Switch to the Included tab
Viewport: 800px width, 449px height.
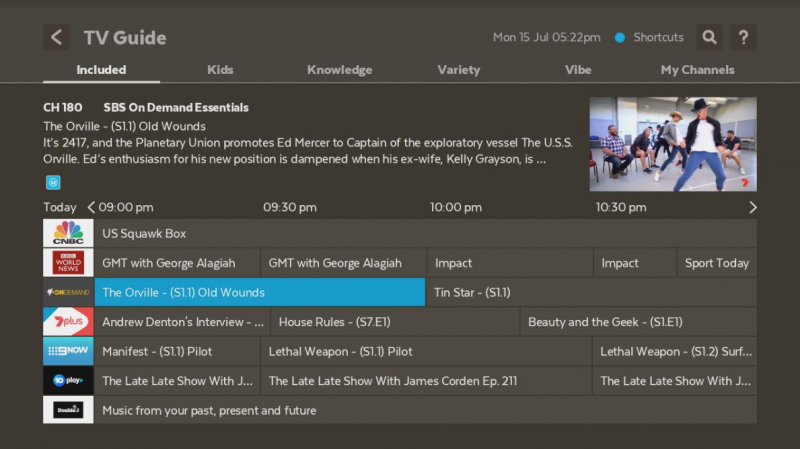(101, 70)
